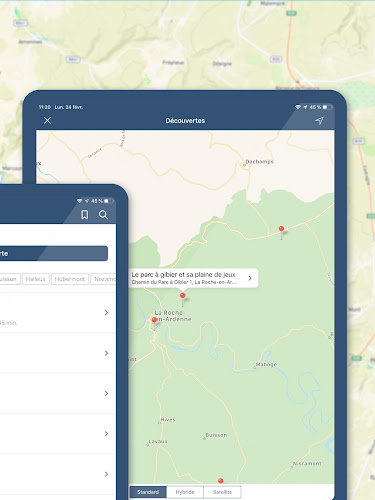The width and height of the screenshot is (375, 500).
Task: Close the Découvertes map view
Action: (47, 120)
